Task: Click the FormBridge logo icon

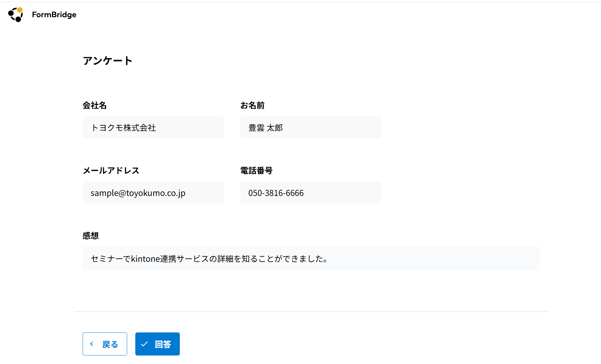Action: [x=16, y=15]
